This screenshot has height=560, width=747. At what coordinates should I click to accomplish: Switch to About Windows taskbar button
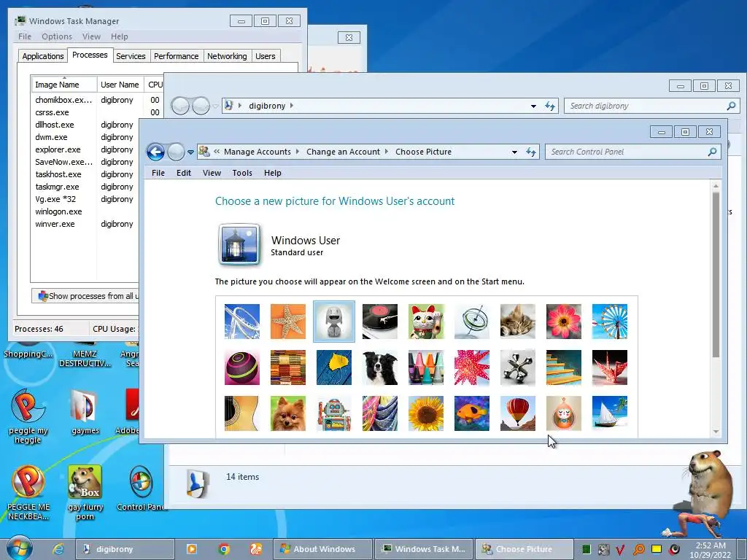click(x=322, y=549)
